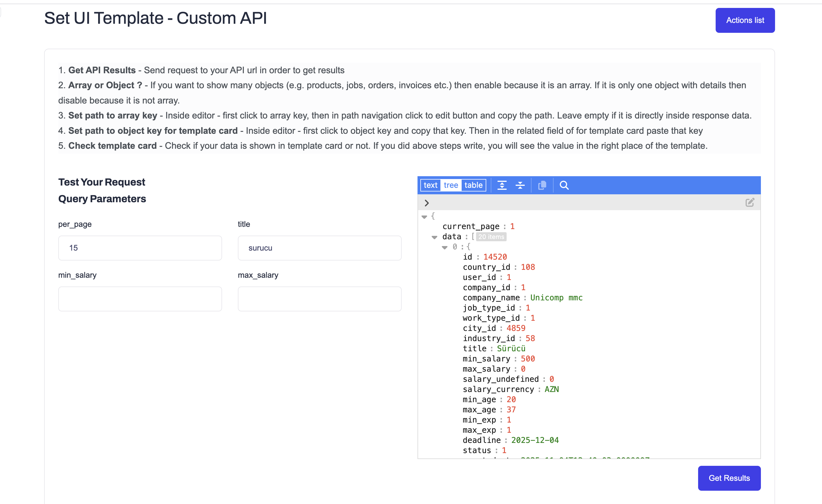This screenshot has height=504, width=822.
Task: Focus the per_page input field
Action: [x=140, y=248]
